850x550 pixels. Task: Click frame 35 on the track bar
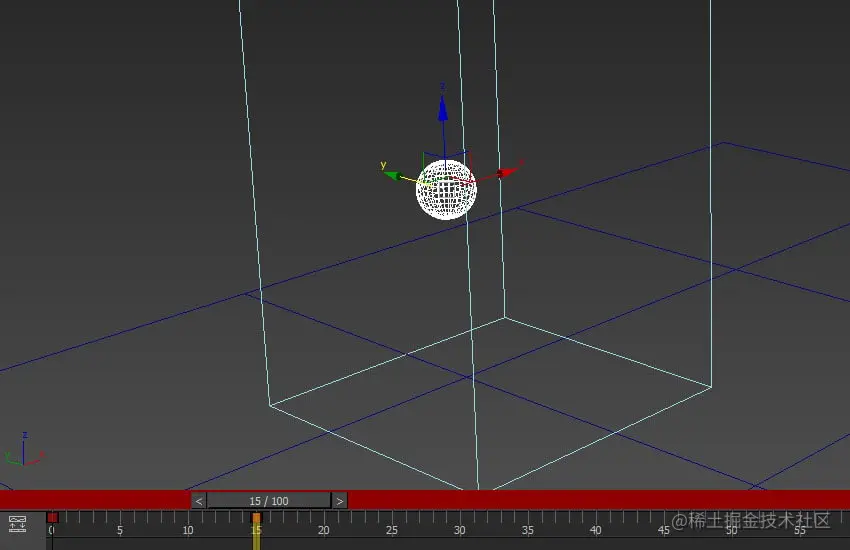pyautogui.click(x=527, y=530)
